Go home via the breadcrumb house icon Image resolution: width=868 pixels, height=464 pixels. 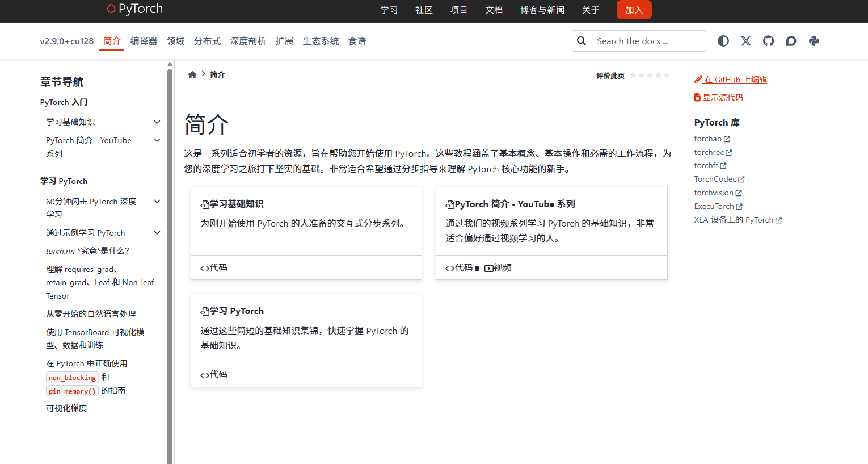point(192,74)
